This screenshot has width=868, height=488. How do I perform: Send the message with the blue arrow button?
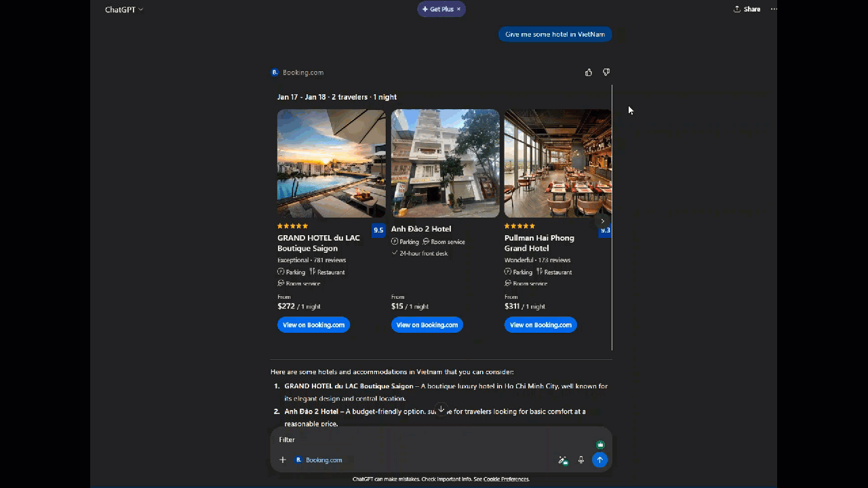(599, 460)
